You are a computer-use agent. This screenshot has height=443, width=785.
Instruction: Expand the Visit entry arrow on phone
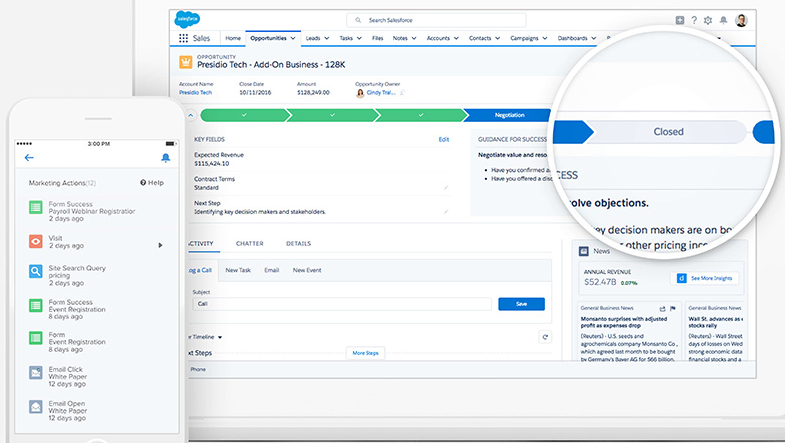click(160, 245)
